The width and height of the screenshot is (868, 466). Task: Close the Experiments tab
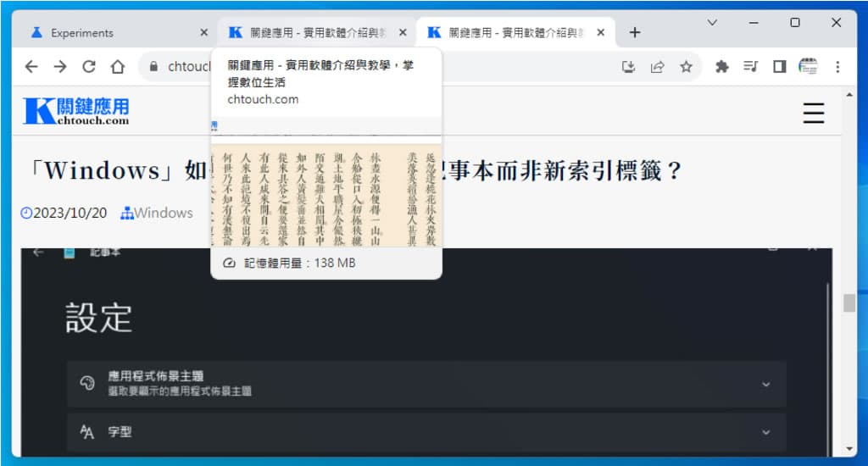coord(203,33)
